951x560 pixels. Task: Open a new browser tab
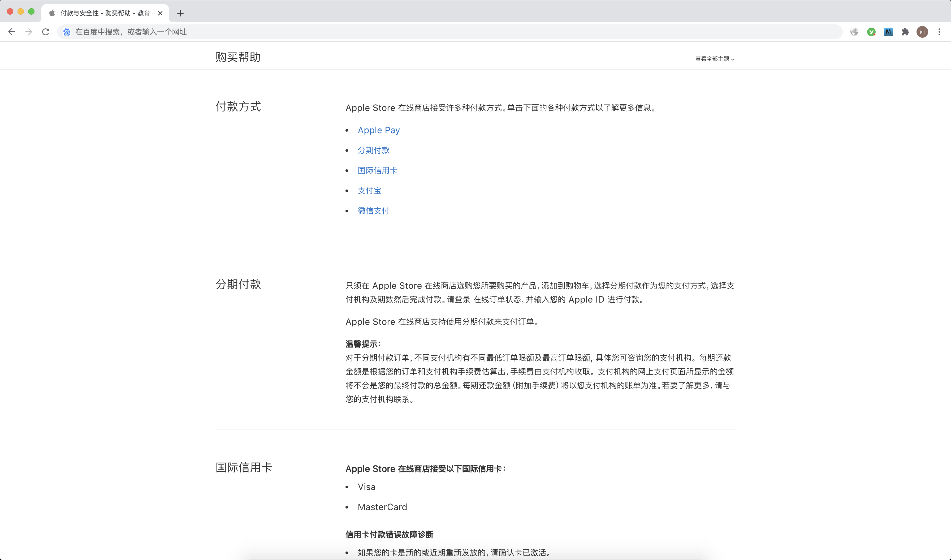[180, 14]
